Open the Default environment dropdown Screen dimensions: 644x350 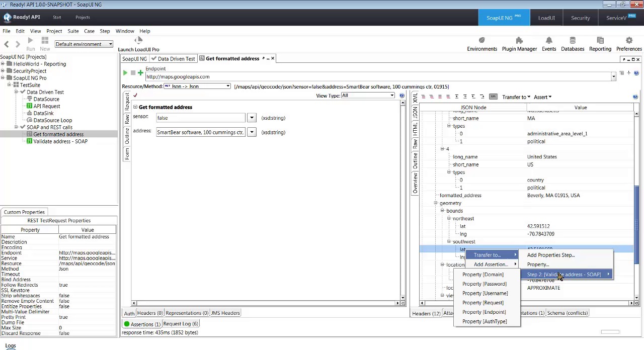click(84, 44)
